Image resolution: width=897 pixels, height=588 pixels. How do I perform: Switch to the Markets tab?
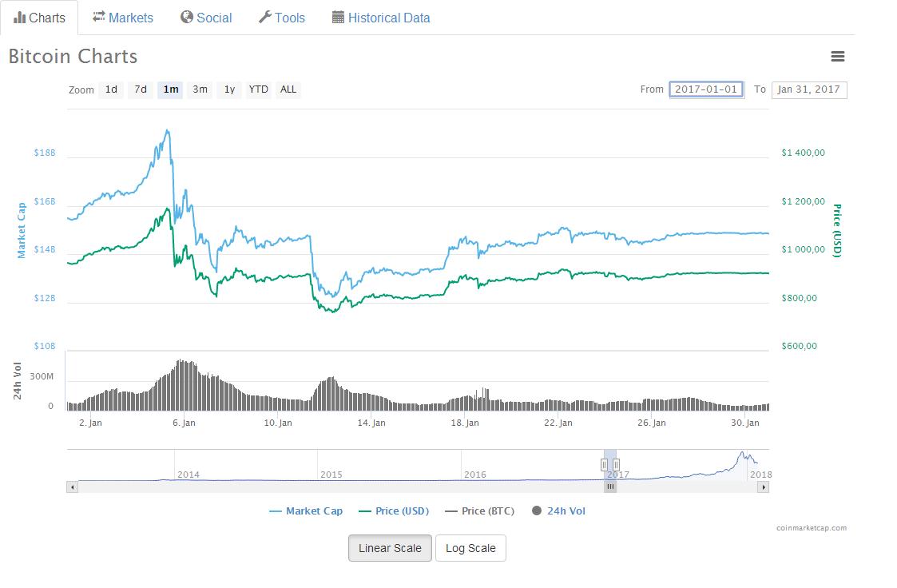click(123, 18)
